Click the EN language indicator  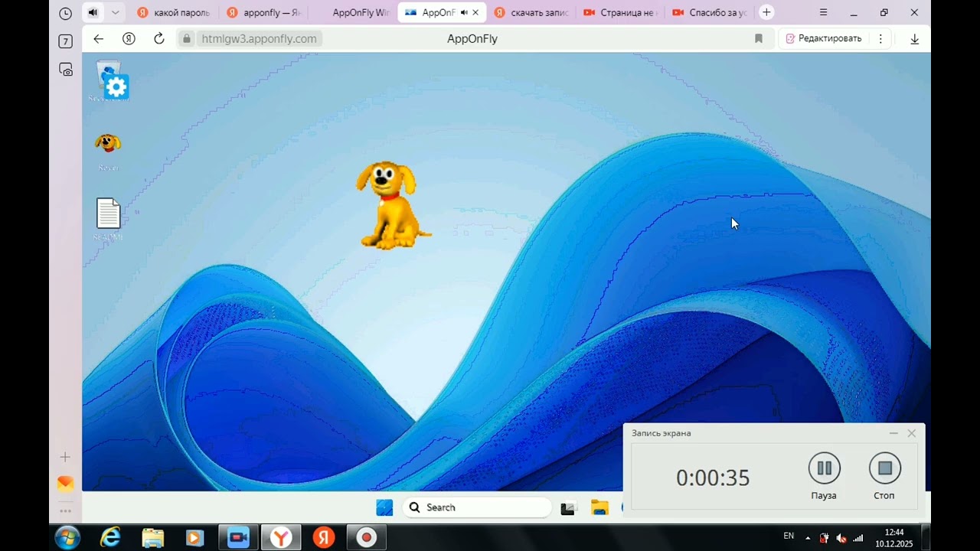point(789,536)
